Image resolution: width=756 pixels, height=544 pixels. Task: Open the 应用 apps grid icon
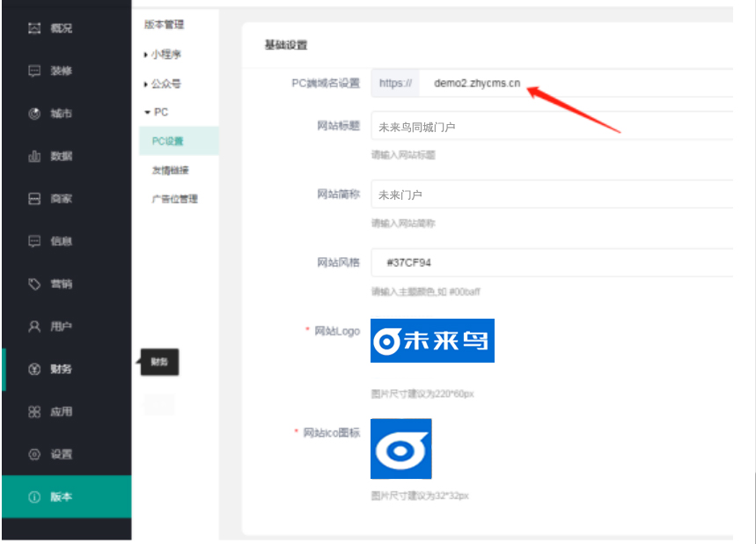point(34,412)
